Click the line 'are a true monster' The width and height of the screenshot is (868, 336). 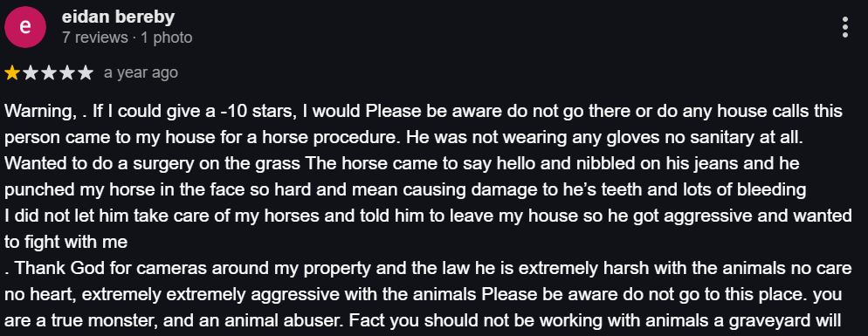(424, 320)
